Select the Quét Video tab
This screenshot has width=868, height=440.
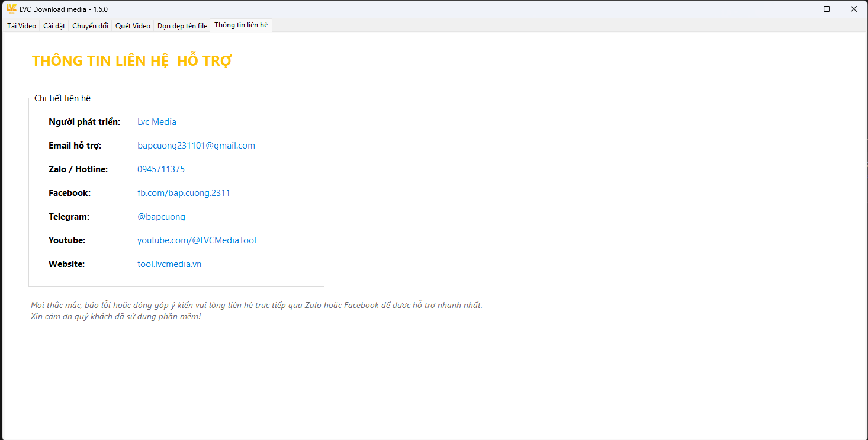(x=133, y=26)
